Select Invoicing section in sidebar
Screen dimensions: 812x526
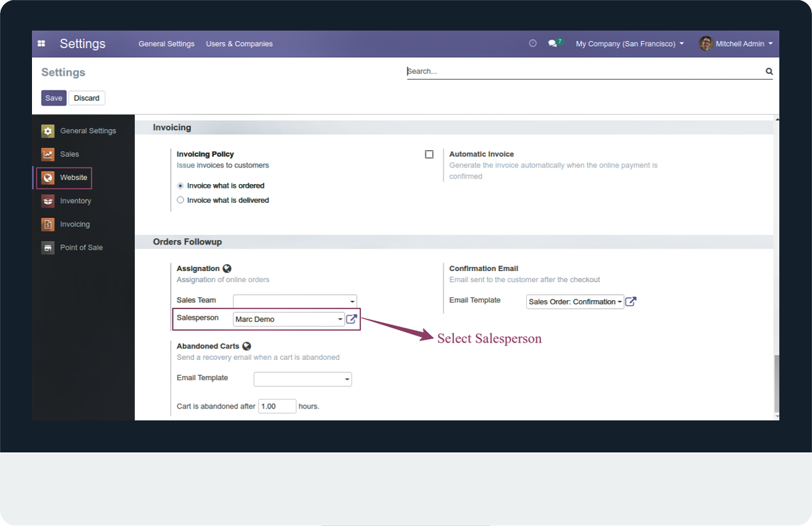(83, 224)
